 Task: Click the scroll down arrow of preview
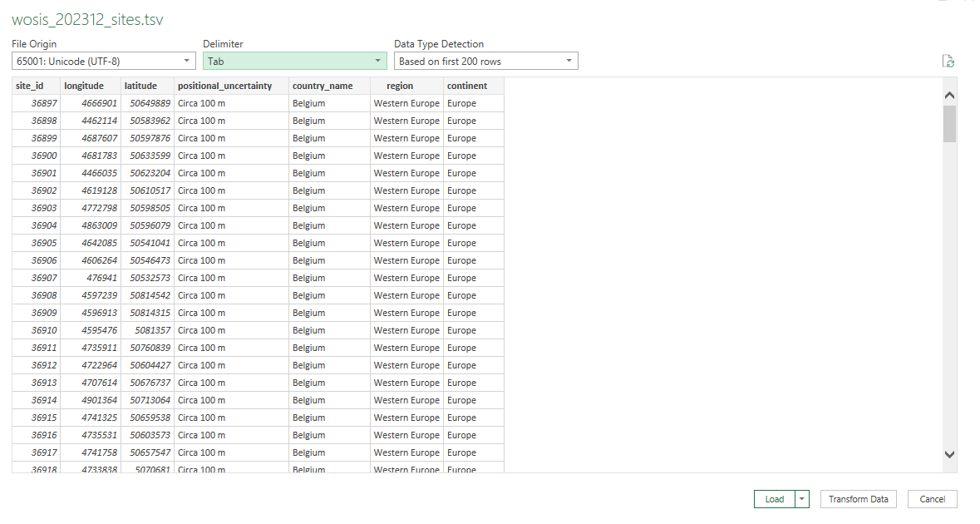(950, 454)
